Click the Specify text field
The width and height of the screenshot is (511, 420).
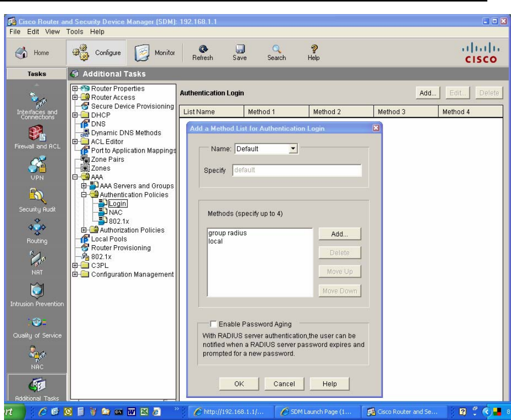pos(297,170)
